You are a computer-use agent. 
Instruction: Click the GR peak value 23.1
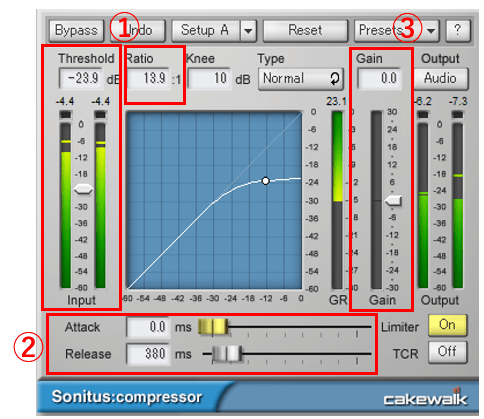tap(336, 101)
